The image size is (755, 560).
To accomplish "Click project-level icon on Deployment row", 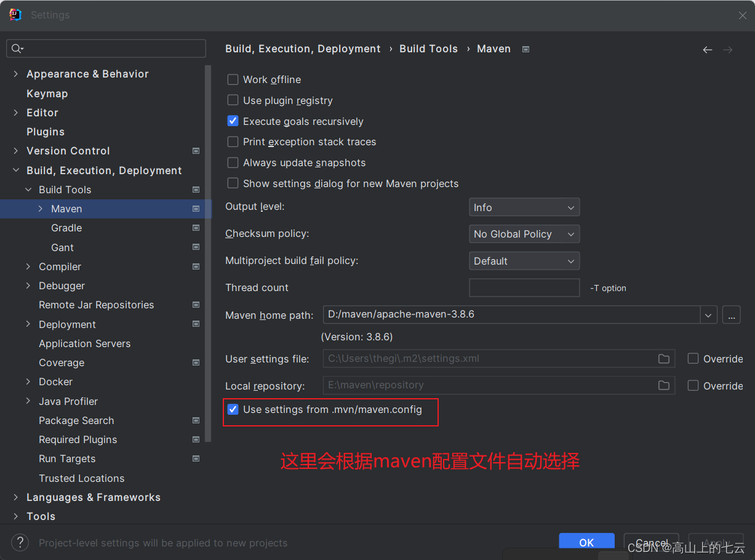I will tap(196, 324).
